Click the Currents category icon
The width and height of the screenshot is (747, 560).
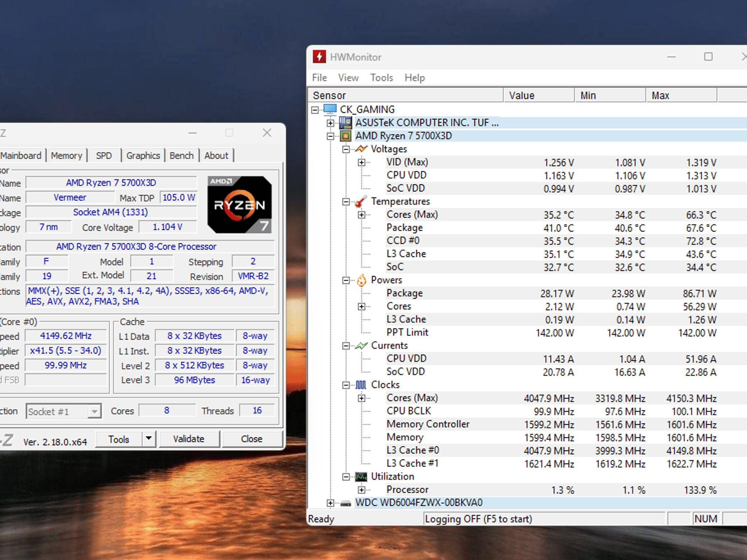click(x=361, y=345)
